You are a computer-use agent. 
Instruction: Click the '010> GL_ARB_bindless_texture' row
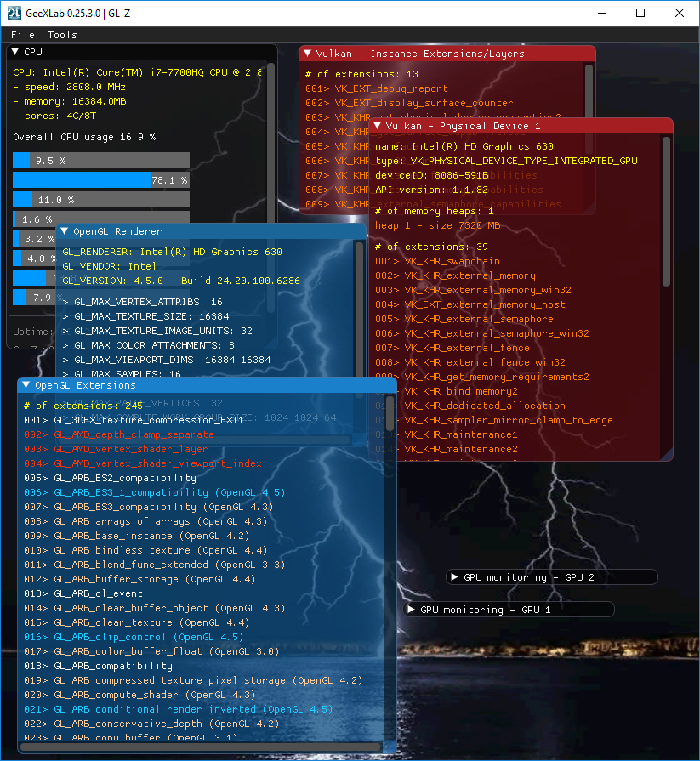coord(145,550)
